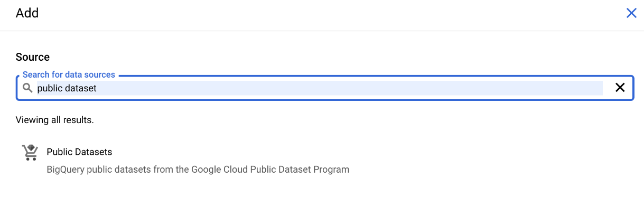
Task: Click the Viewing all results status text
Action: click(x=55, y=120)
